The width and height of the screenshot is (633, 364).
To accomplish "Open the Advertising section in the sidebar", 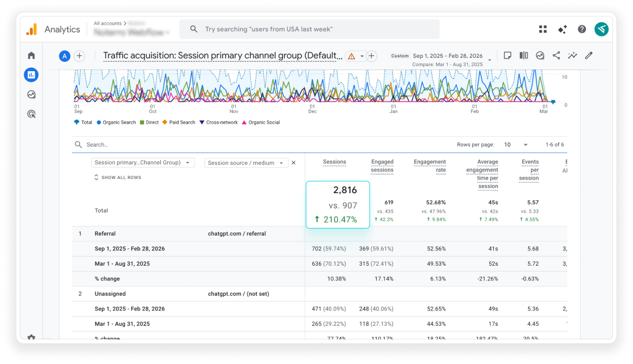I will click(31, 114).
